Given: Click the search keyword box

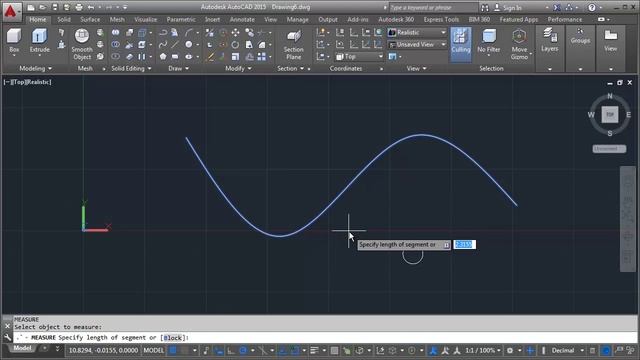Looking at the screenshot, I should tap(433, 7).
